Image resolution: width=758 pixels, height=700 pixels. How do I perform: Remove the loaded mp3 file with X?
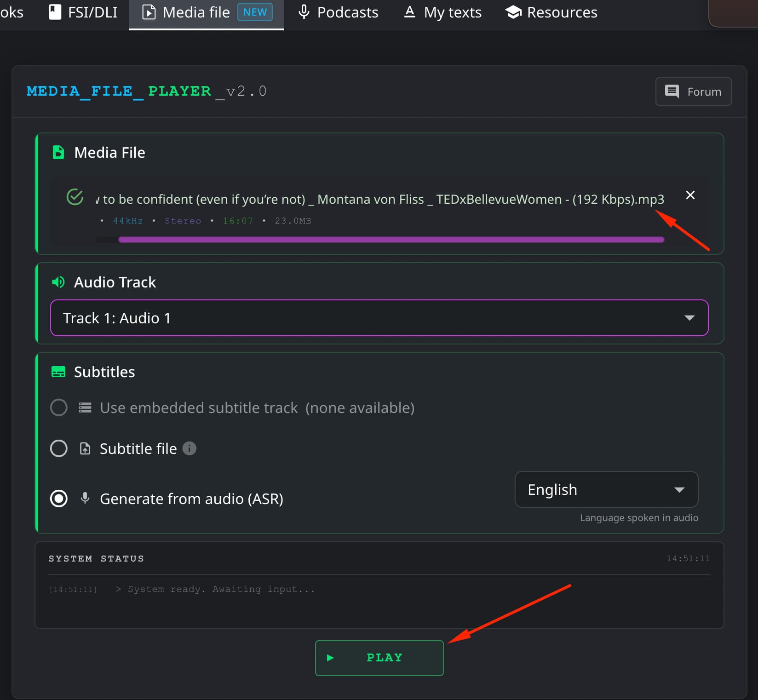pyautogui.click(x=690, y=195)
